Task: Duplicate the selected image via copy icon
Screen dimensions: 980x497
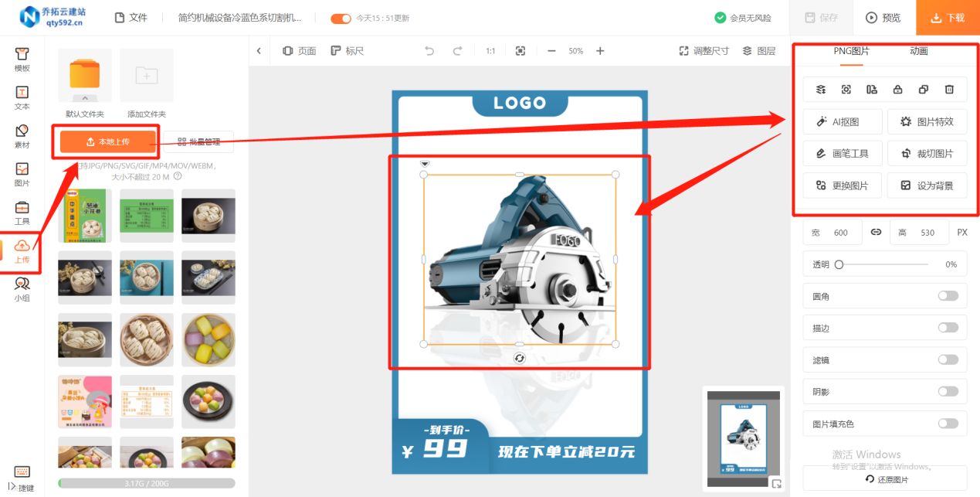Action: point(924,89)
